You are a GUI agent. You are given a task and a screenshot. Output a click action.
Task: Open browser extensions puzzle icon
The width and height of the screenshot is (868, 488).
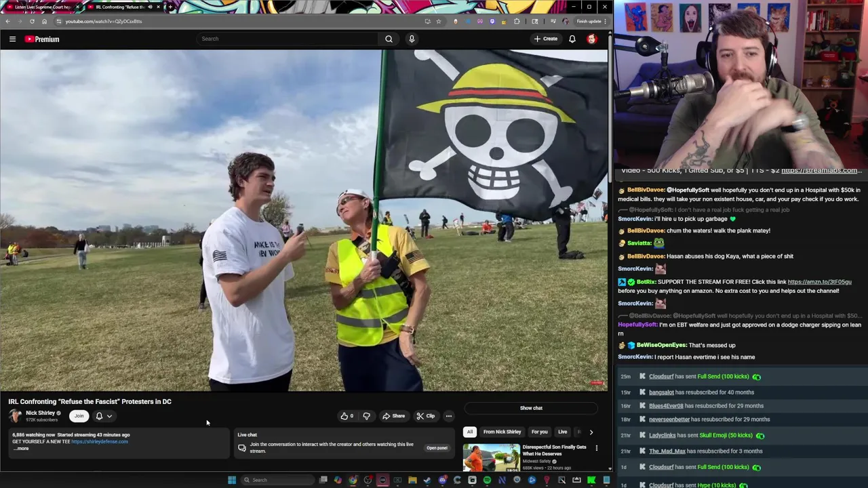coord(517,21)
